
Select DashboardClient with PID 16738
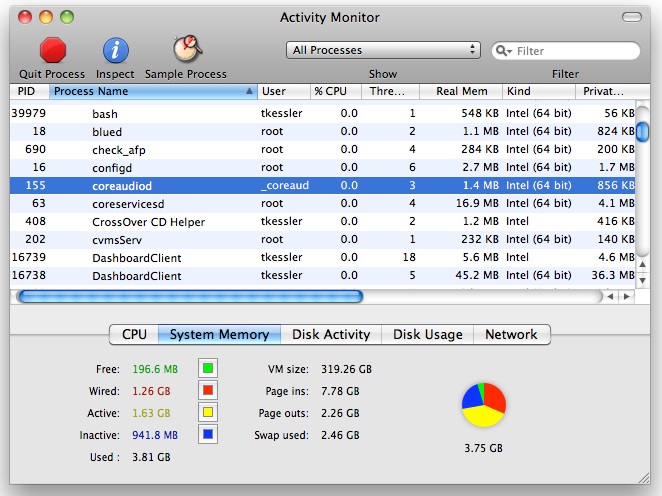[323, 275]
